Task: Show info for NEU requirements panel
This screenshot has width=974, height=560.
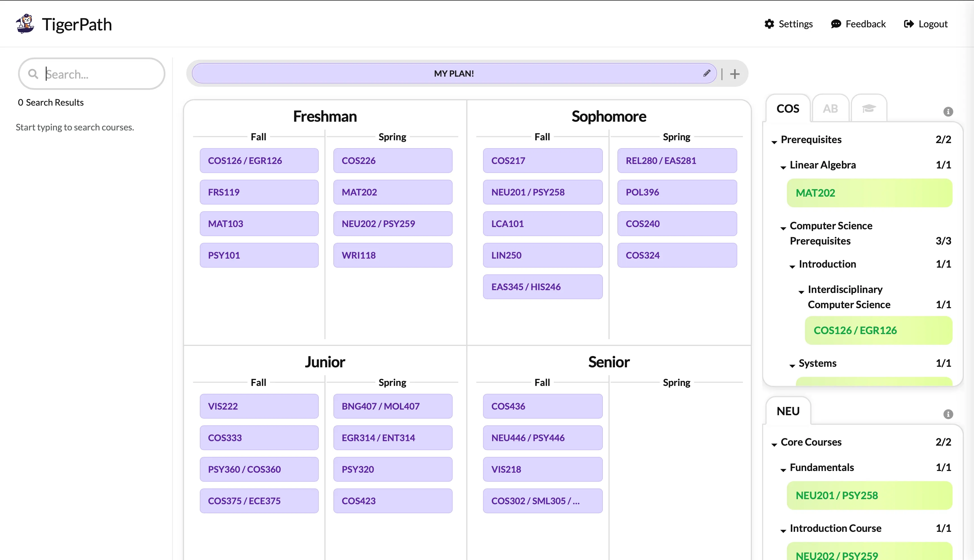Action: [948, 414]
